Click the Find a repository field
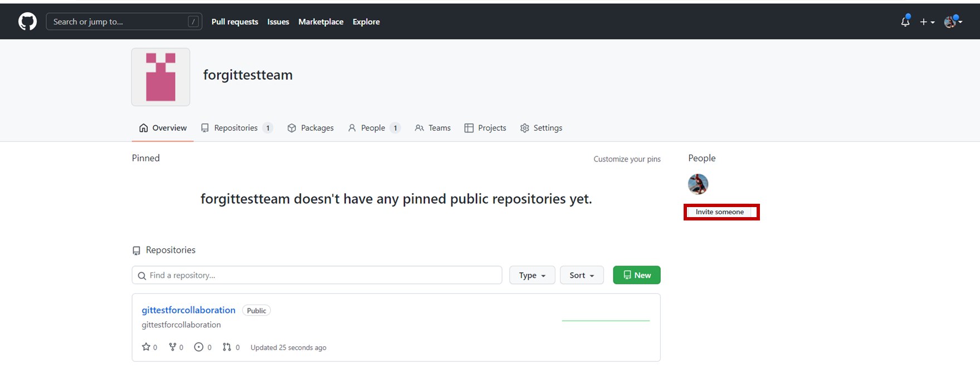 pos(317,275)
